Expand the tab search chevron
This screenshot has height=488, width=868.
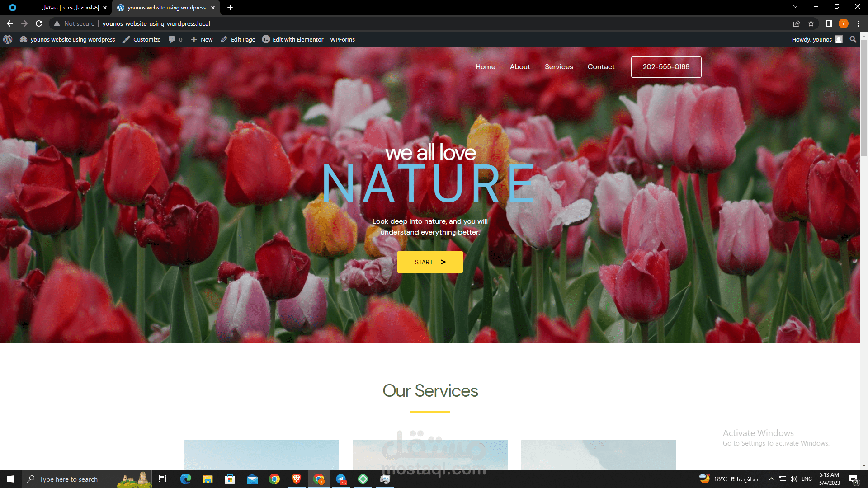(x=795, y=6)
